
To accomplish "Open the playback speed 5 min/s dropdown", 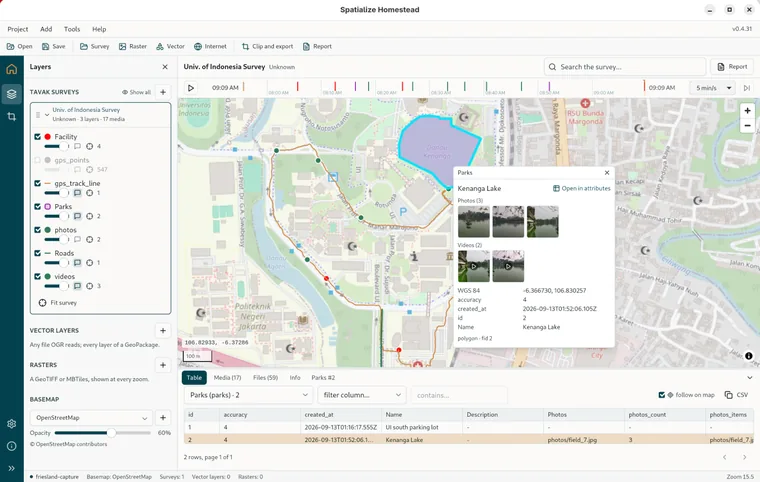I will pos(713,88).
